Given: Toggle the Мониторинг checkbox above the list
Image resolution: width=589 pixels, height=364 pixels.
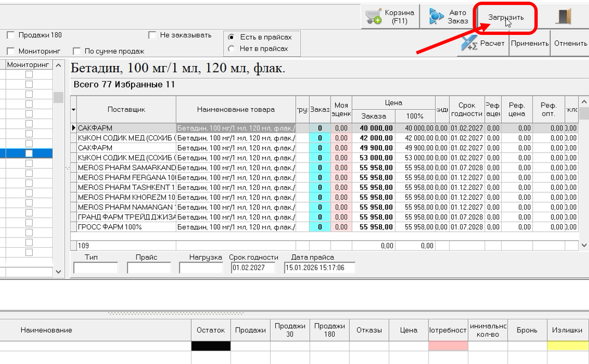Looking at the screenshot, I should click(10, 51).
